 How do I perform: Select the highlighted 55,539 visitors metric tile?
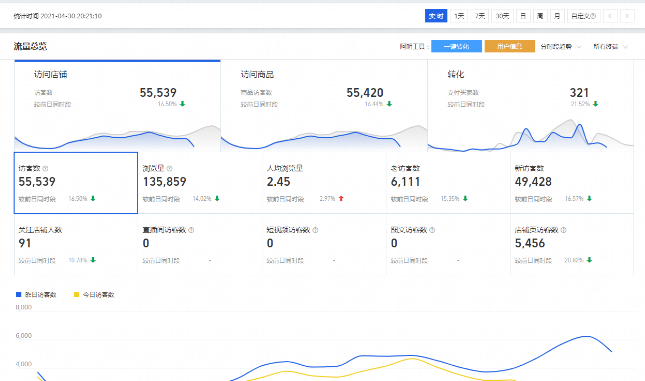tap(76, 183)
